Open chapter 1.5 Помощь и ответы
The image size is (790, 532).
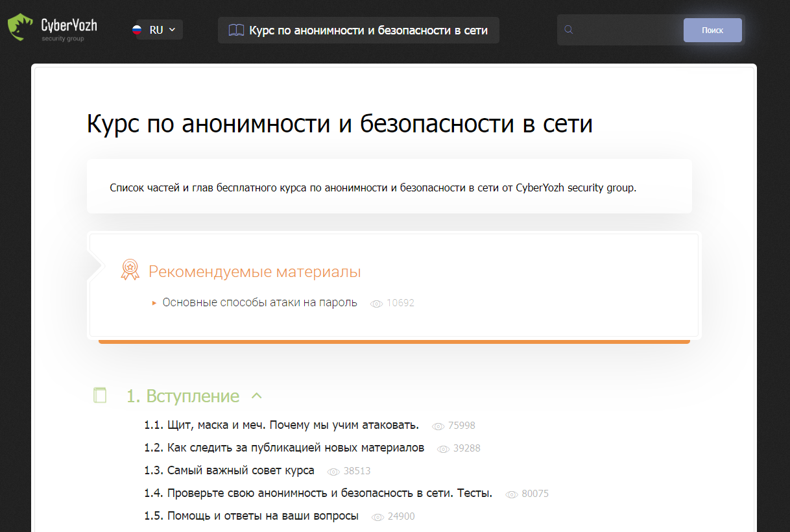251,516
